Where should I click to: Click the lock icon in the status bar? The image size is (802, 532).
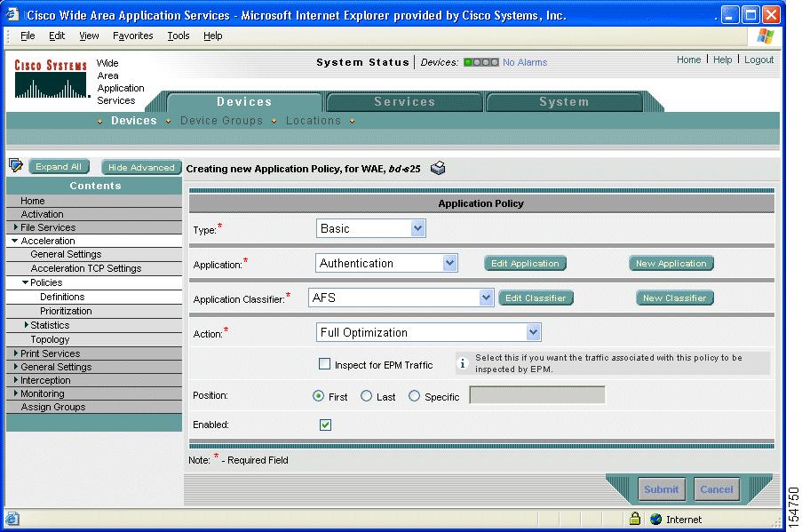[x=635, y=519]
